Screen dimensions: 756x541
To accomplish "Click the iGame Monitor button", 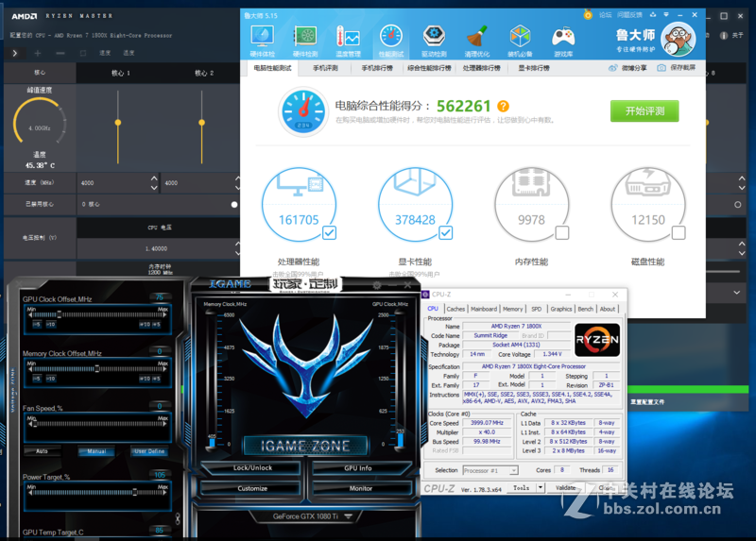I will pos(361,488).
